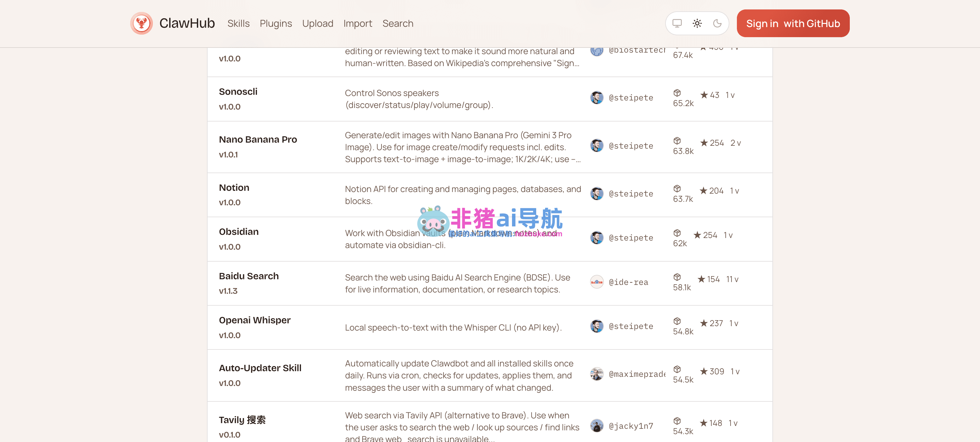The height and width of the screenshot is (442, 980).
Task: Click the v0.1.0 version under Tavily
Action: (229, 435)
